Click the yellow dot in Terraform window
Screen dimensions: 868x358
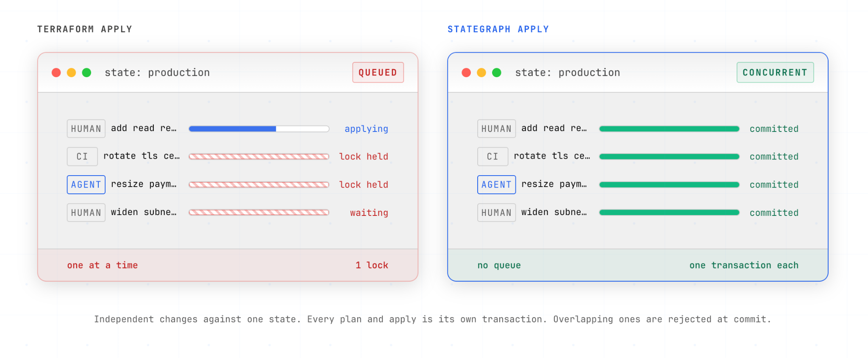[71, 73]
